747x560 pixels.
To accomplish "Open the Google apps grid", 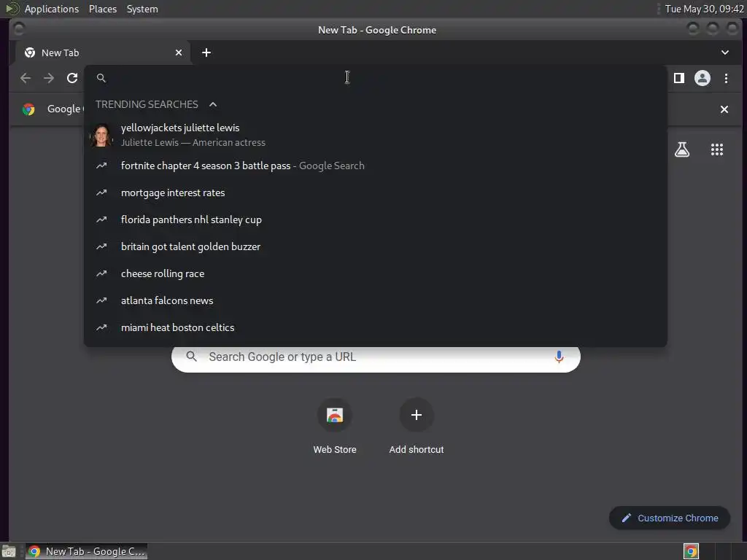I will 717,149.
